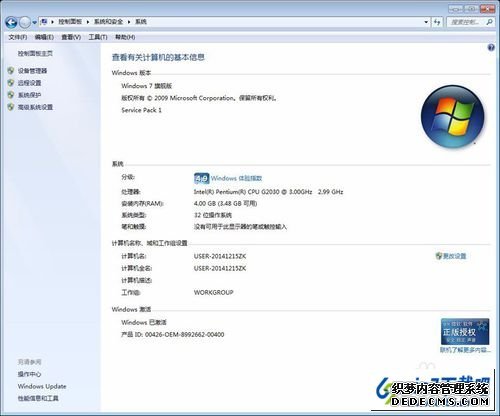Click the shield icon beside 设备管理器
Screen dimensions: 500x416
coord(11,71)
